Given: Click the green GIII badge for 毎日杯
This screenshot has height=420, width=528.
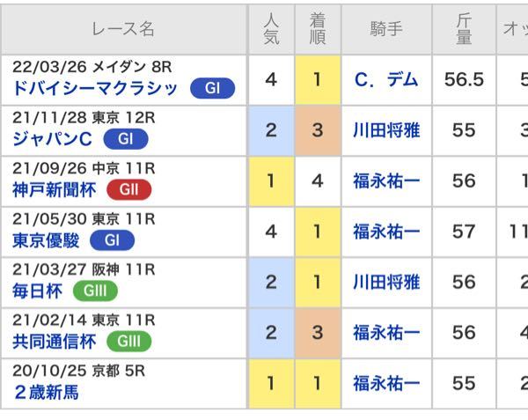Looking at the screenshot, I should (94, 291).
